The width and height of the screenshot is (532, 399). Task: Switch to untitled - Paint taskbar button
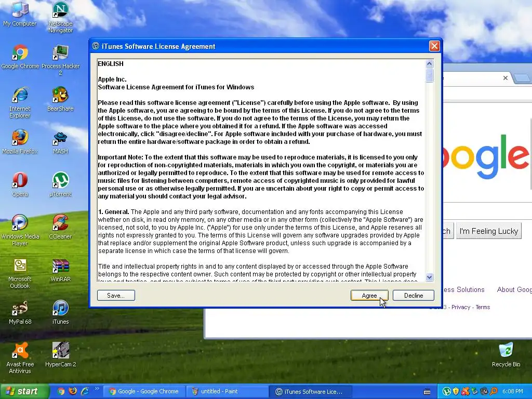click(x=227, y=392)
